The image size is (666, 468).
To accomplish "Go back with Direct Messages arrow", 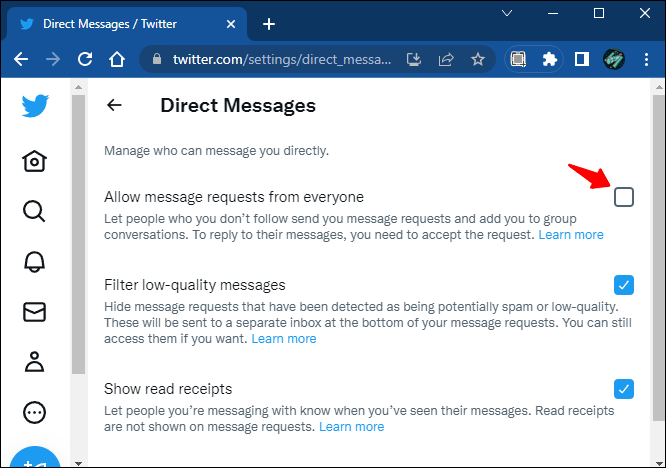I will pos(114,105).
